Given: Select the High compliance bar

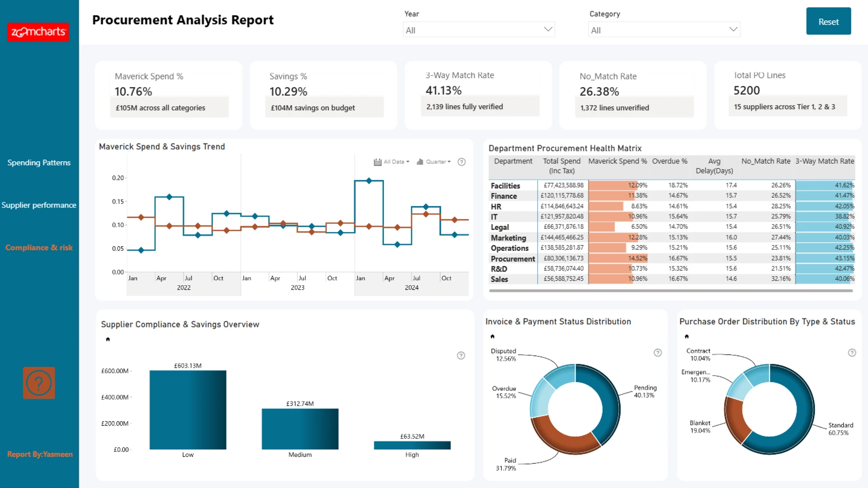Looking at the screenshot, I should (x=412, y=445).
